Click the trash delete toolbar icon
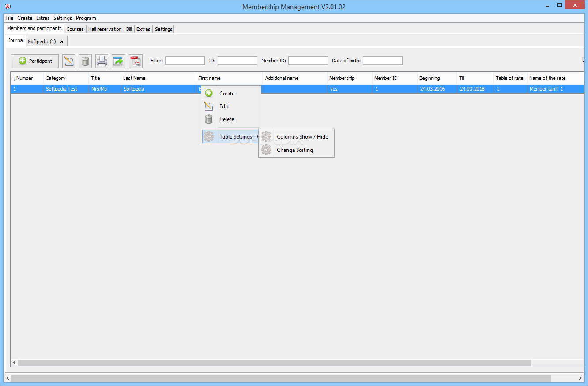Viewport: 588px width, 386px height. (85, 61)
